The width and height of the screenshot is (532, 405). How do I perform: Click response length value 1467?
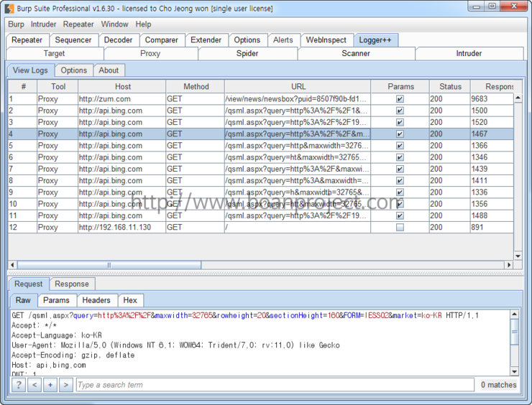480,134
